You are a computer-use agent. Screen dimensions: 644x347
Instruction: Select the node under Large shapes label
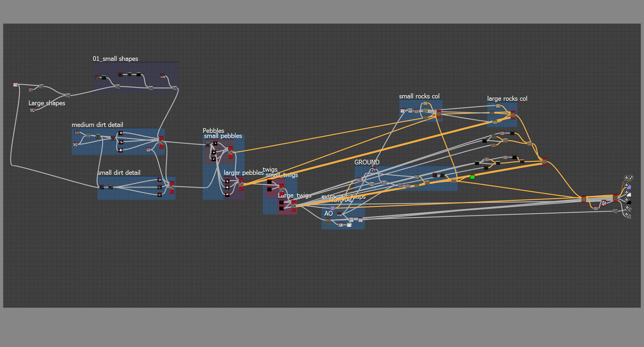pos(32,110)
